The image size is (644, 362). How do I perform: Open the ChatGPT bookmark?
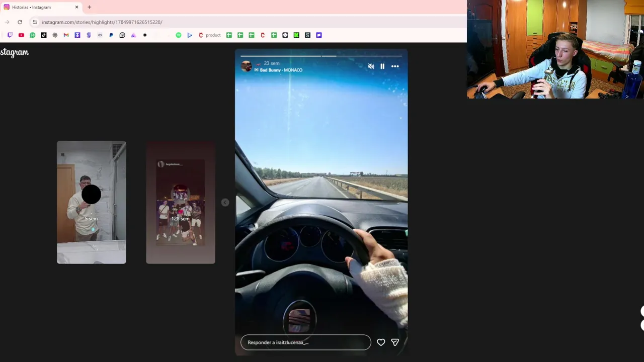click(x=55, y=35)
